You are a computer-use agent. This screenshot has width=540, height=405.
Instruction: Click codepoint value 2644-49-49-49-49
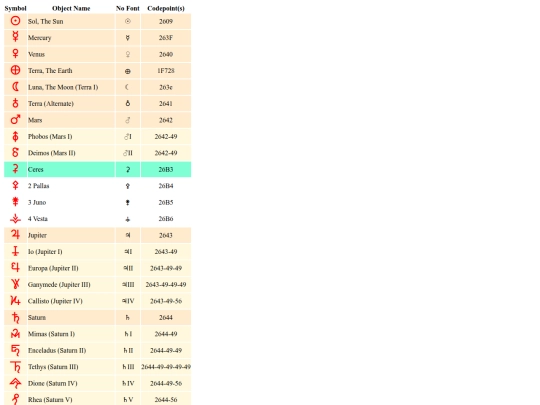(166, 367)
